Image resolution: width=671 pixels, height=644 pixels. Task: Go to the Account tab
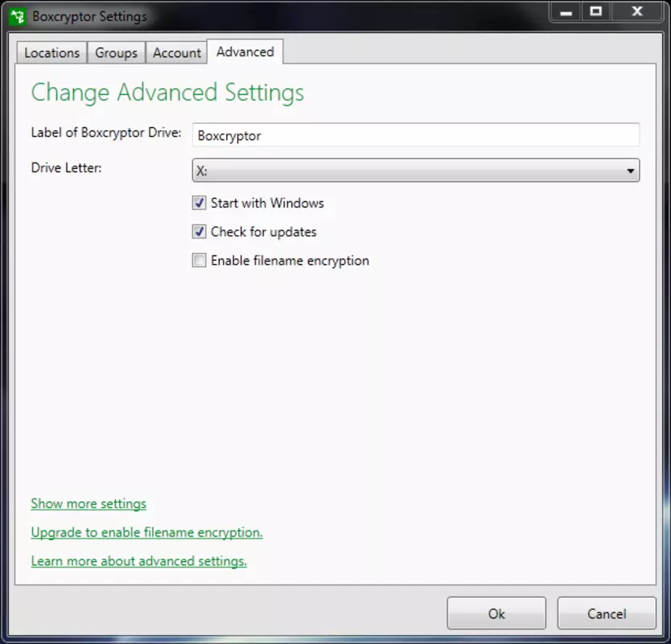click(x=177, y=52)
